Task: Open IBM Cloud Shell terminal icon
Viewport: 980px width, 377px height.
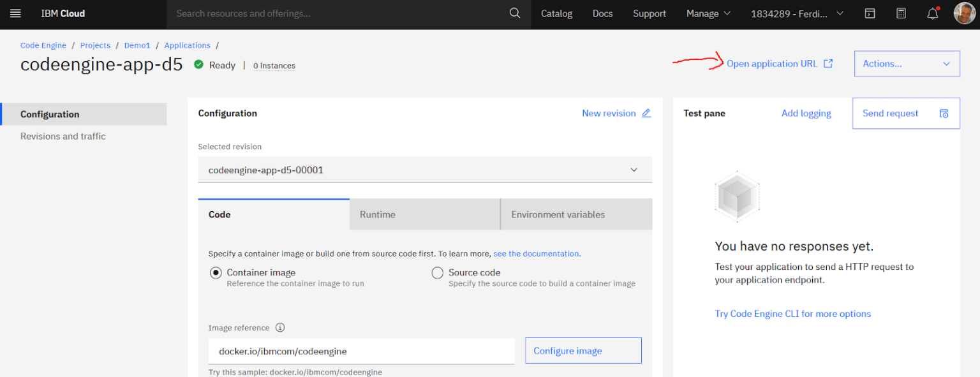Action: [x=870, y=13]
